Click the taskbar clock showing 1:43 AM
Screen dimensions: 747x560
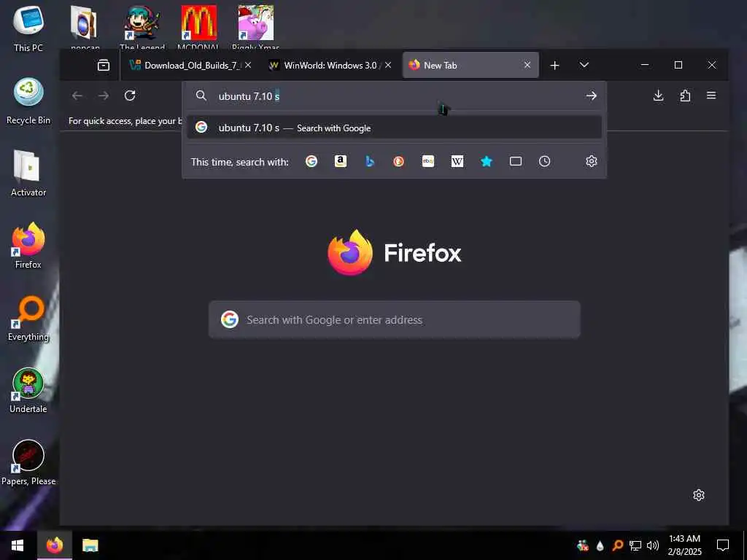684,545
